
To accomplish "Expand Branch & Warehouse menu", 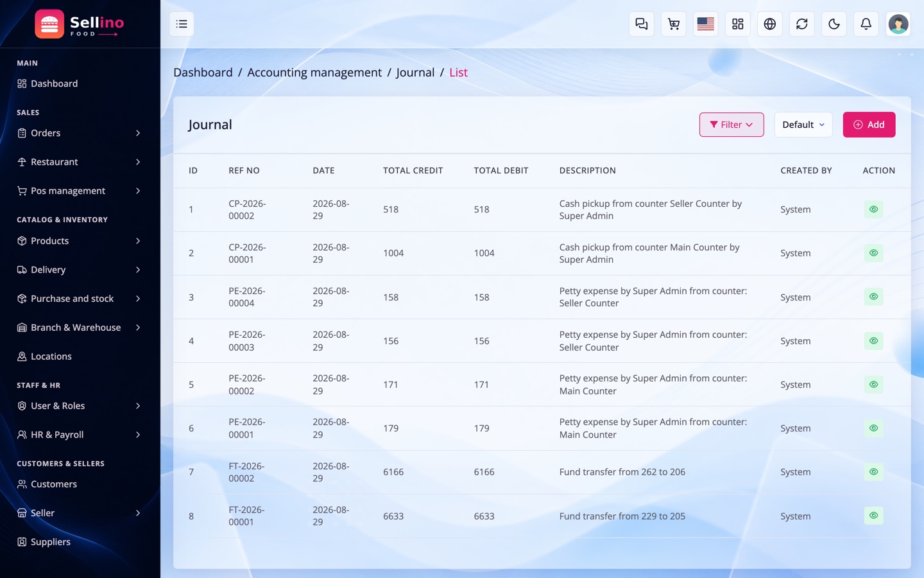I will coord(80,328).
